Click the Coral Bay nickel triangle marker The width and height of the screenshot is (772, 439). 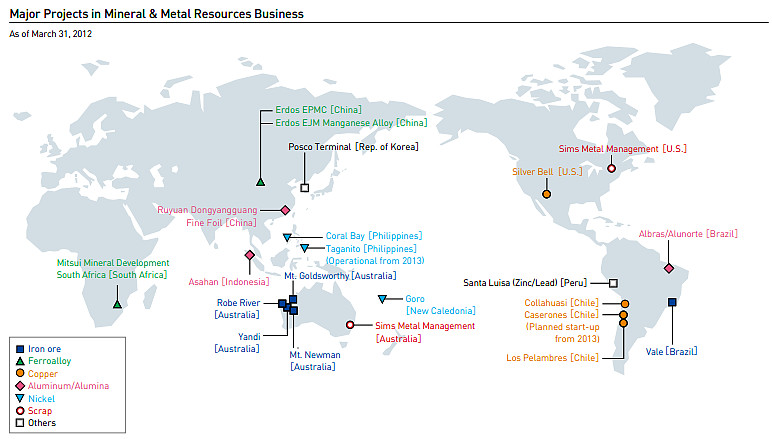pos(287,238)
